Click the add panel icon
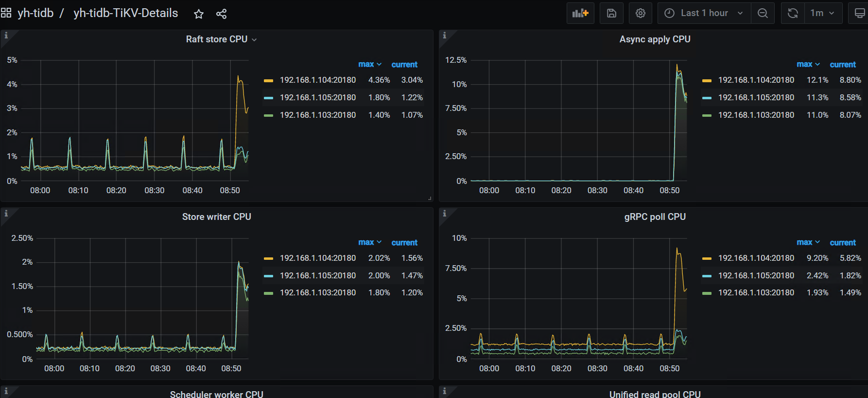Image resolution: width=868 pixels, height=398 pixels. (x=580, y=13)
